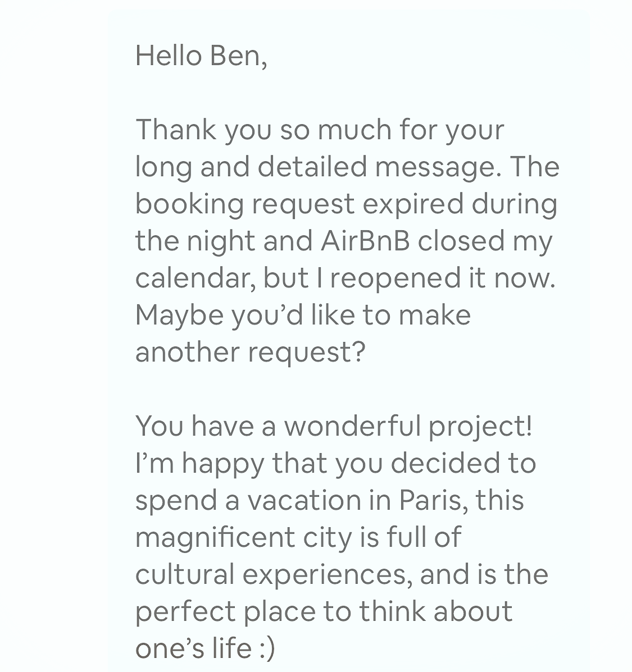The image size is (632, 672).
Task: Tap the word "vacation" in the message
Action: click(x=304, y=500)
